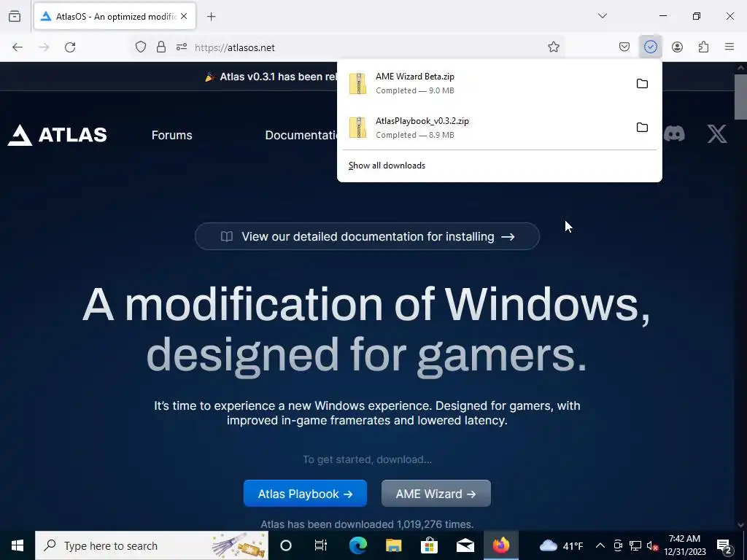Viewport: 747px width, 560px height.
Task: Show AME Wizard Beta.zip in folder
Action: [642, 84]
